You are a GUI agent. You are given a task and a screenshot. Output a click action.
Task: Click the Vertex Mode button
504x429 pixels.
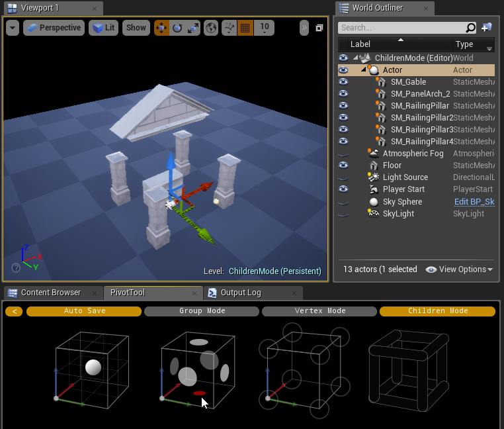tap(319, 311)
